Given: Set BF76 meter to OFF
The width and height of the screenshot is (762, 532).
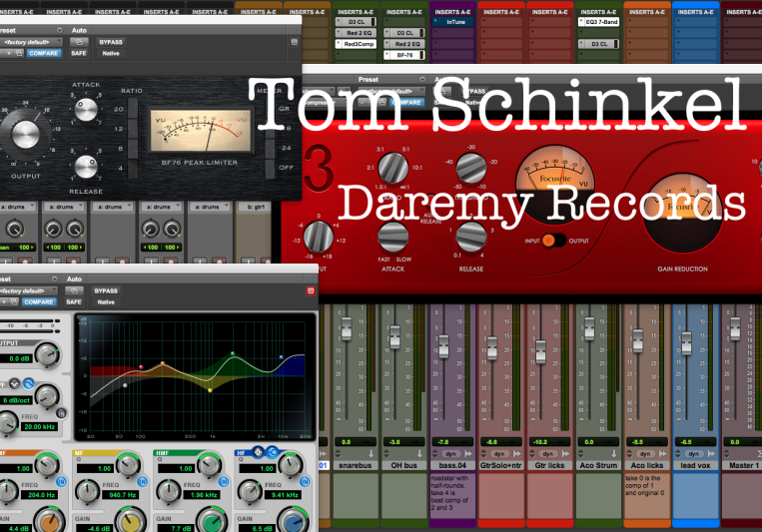Looking at the screenshot, I should 270,168.
